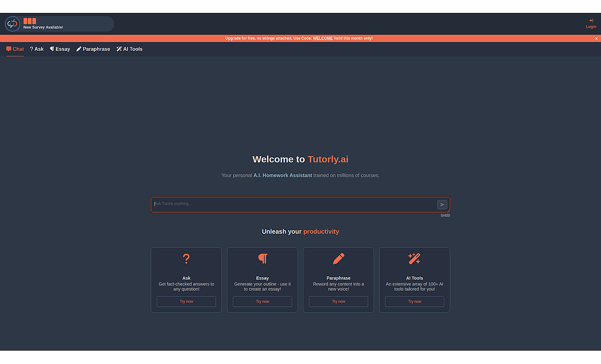Viewport: 601px width, 364px height.
Task: Open the Essay tab
Action: pyautogui.click(x=60, y=49)
